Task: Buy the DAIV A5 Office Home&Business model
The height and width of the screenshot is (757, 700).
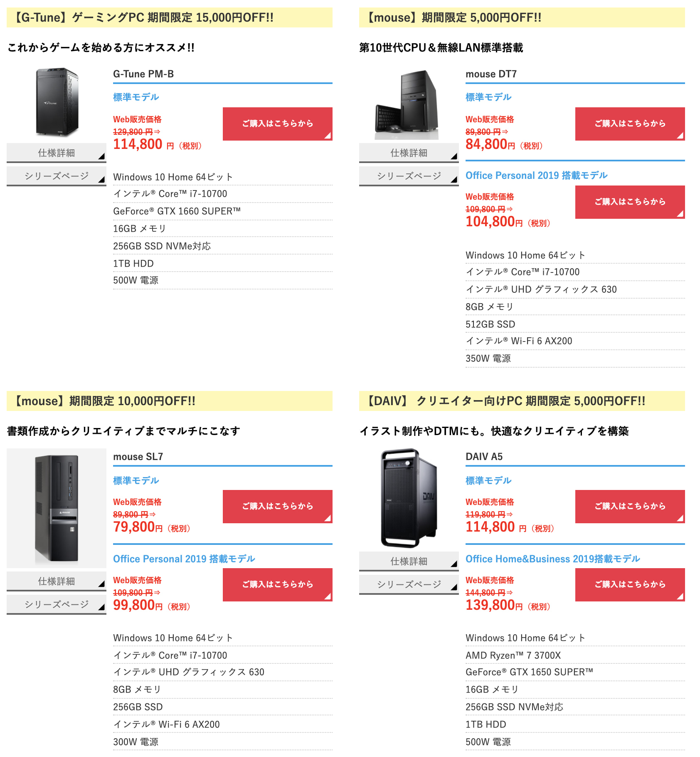Action: 630,585
